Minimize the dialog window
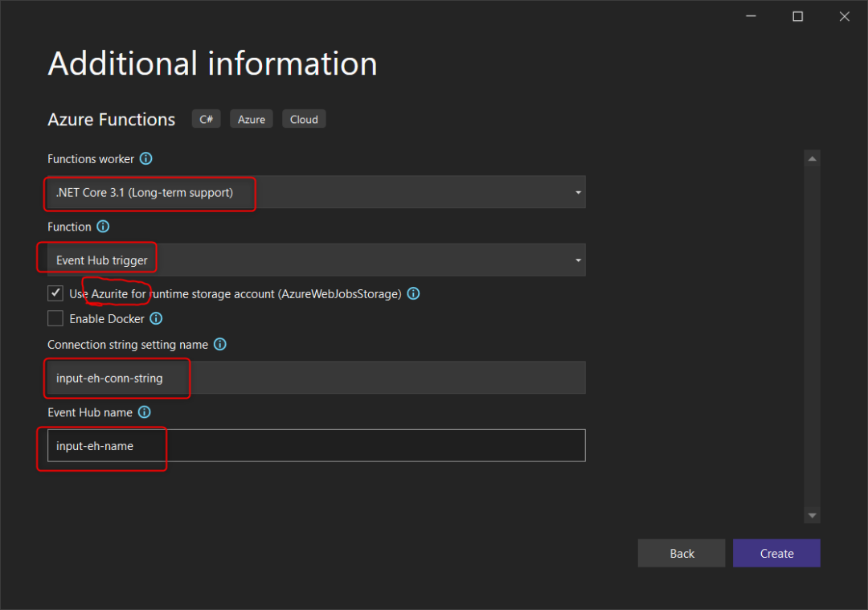This screenshot has height=610, width=868. [751, 17]
